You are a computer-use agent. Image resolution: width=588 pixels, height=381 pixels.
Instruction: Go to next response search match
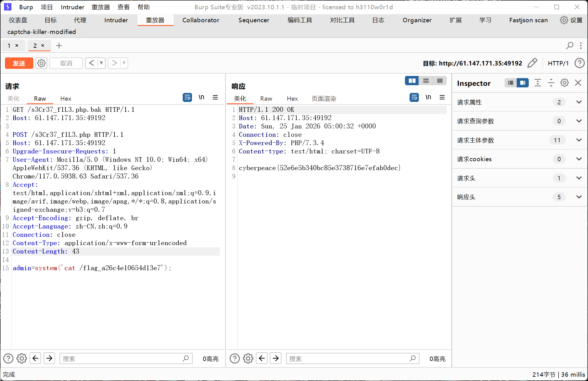click(276, 358)
